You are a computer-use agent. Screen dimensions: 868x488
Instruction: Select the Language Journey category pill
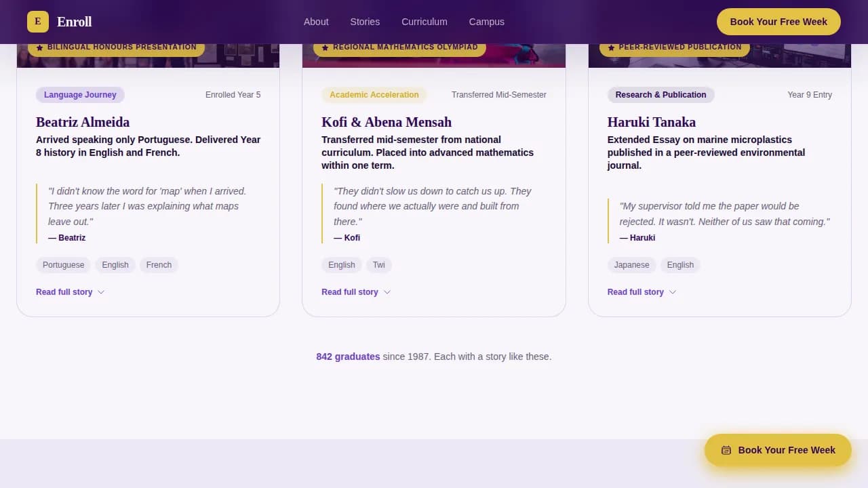[80, 95]
